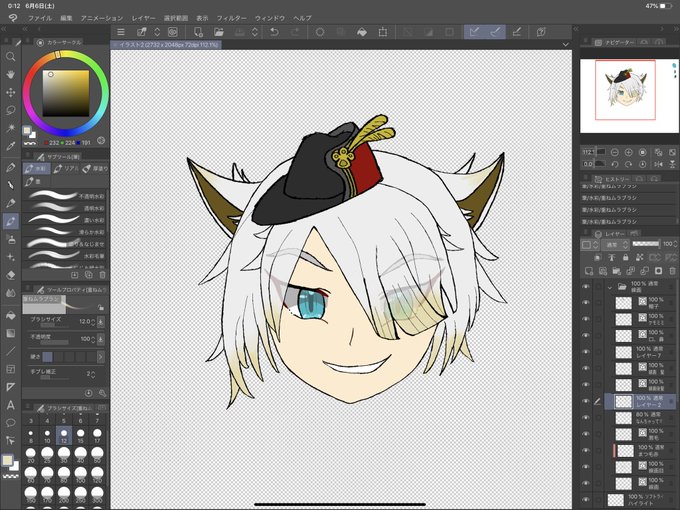Select the Auto select magic wand tool

coord(10,128)
